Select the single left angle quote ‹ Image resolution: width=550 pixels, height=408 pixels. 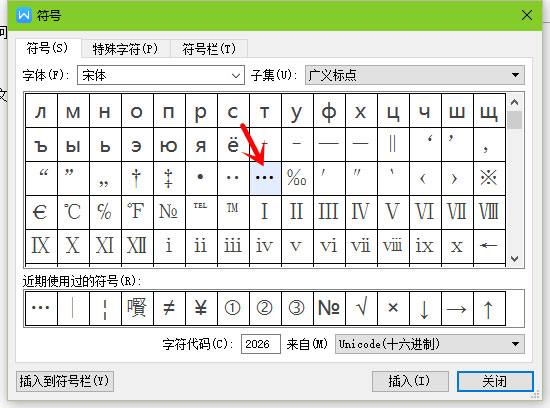(425, 178)
